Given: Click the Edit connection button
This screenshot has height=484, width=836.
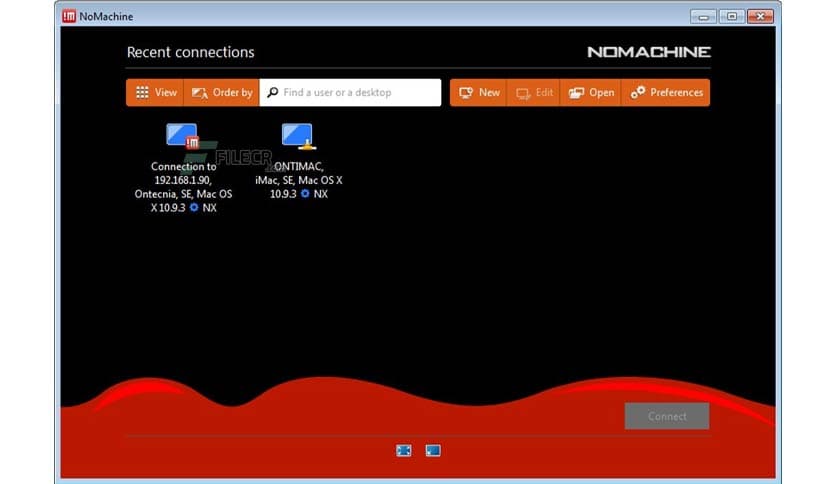Looking at the screenshot, I should click(534, 93).
